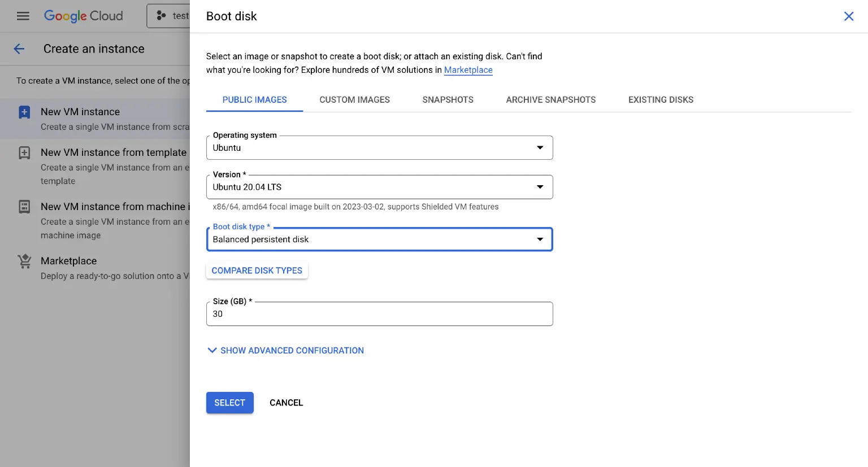
Task: Open the Boot disk type dropdown
Action: pyautogui.click(x=379, y=239)
